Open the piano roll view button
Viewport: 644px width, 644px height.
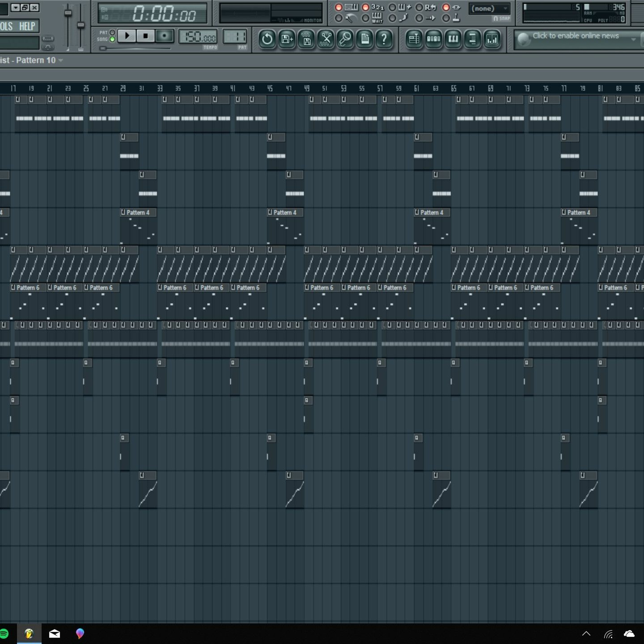tap(453, 39)
